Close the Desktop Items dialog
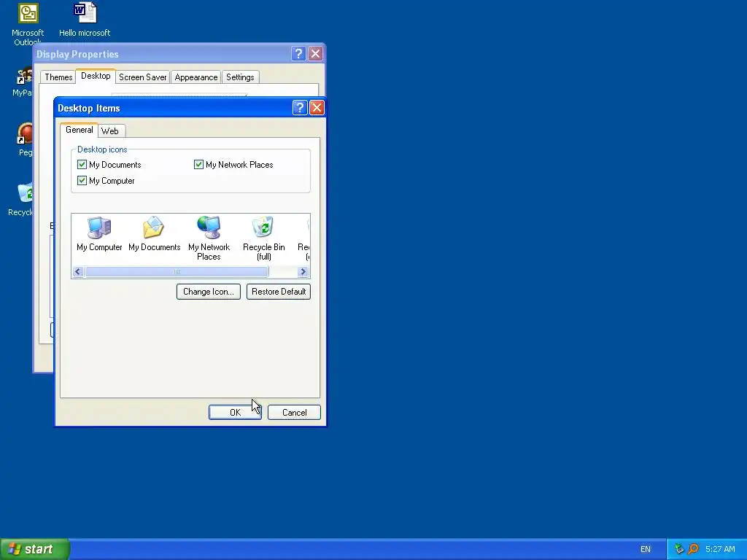Screen dimensions: 747x560 pyautogui.click(x=317, y=108)
